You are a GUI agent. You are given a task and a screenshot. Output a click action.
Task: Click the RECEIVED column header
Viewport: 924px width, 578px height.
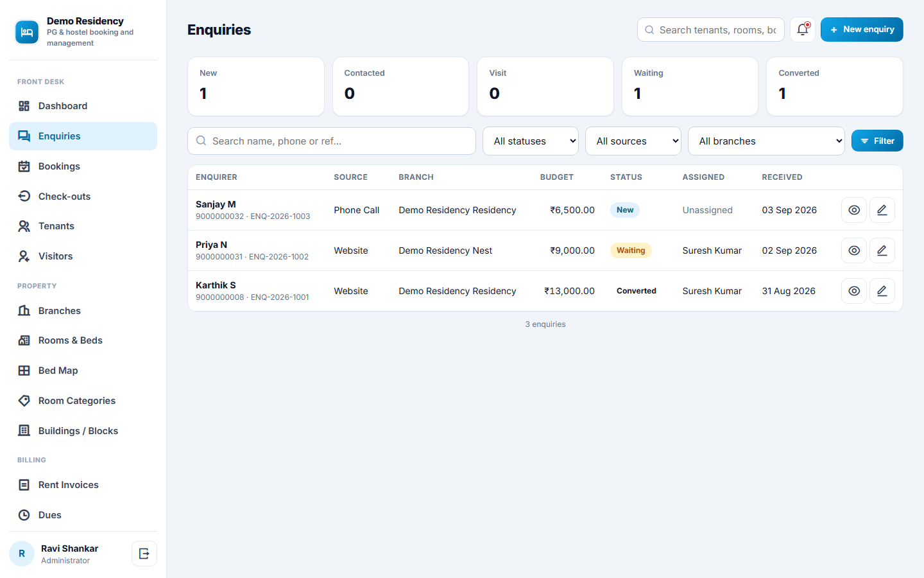coord(782,177)
